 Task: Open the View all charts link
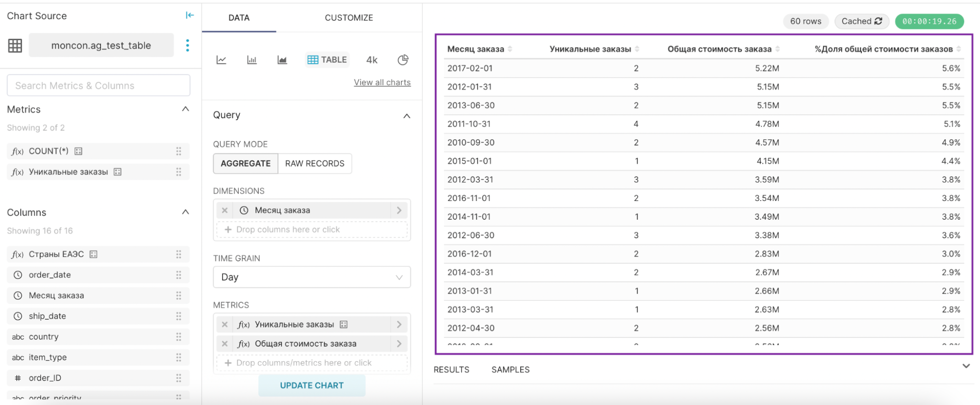coord(382,82)
